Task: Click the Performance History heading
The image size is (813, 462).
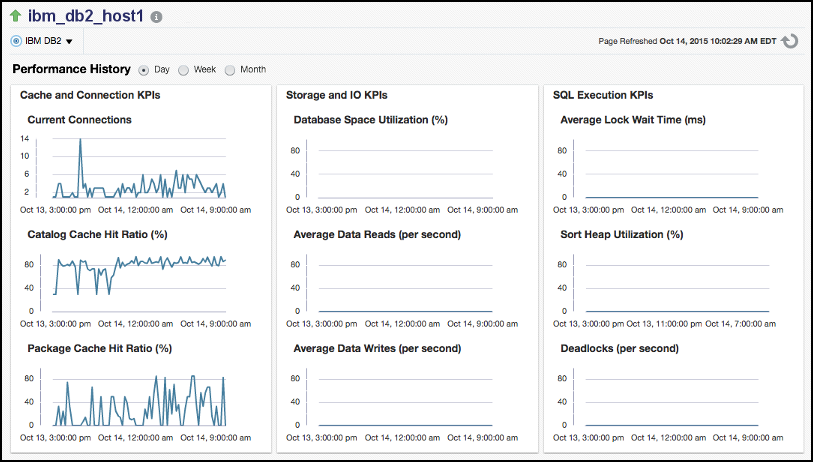Action: [x=71, y=69]
